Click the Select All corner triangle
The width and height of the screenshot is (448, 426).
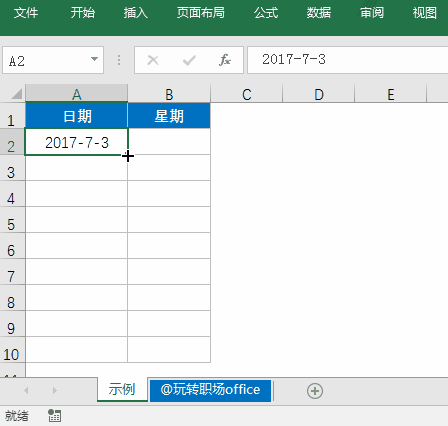[x=16, y=94]
